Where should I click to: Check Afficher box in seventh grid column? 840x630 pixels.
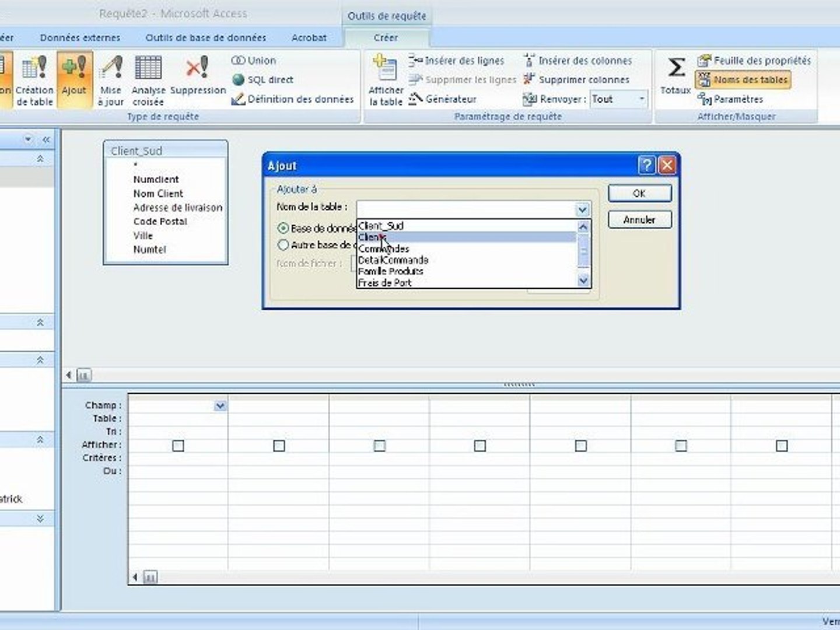(782, 446)
